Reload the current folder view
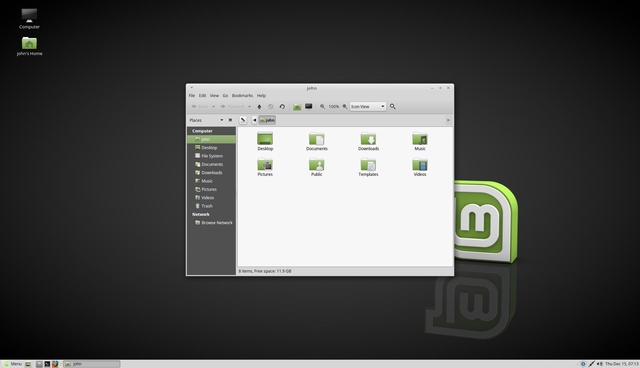640x368 pixels. [x=282, y=106]
